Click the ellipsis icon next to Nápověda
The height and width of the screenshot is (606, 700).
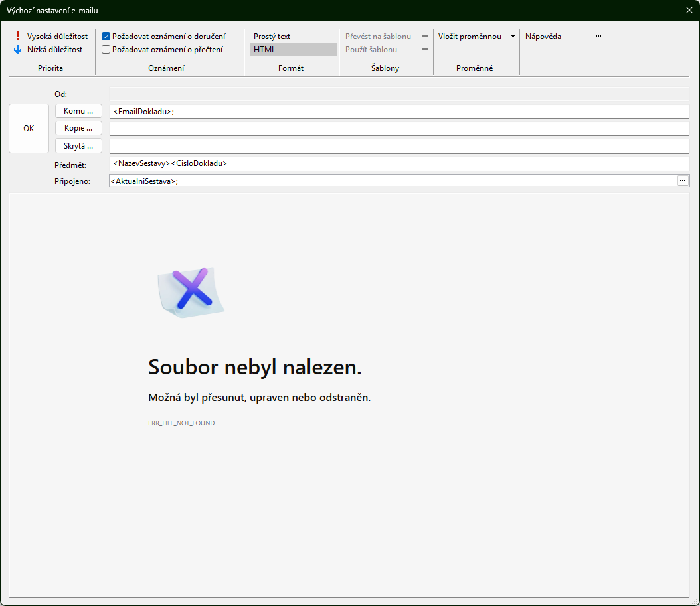tap(598, 37)
